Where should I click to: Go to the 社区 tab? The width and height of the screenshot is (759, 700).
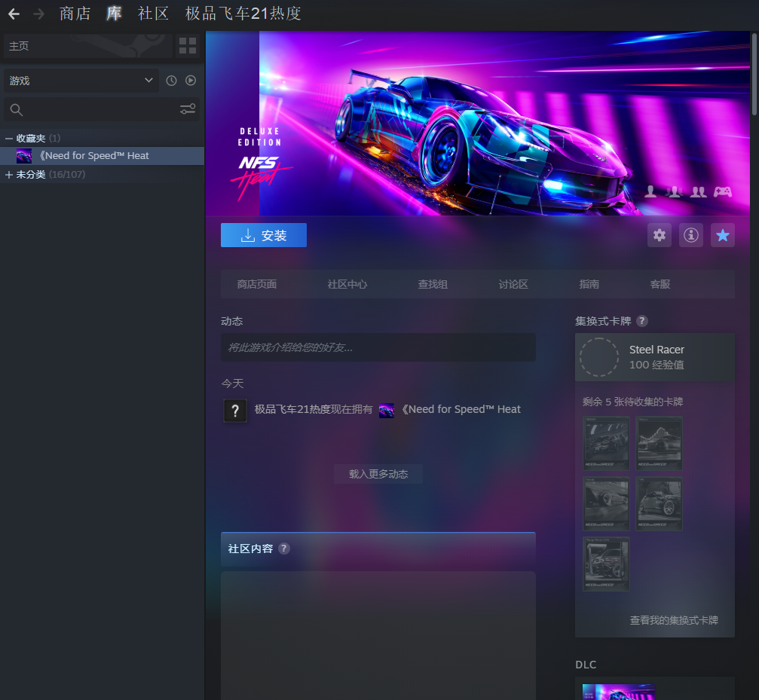click(x=153, y=14)
